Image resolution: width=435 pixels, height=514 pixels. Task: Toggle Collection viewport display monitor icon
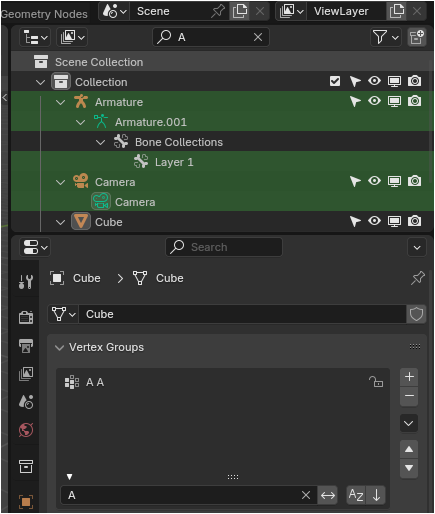(394, 81)
